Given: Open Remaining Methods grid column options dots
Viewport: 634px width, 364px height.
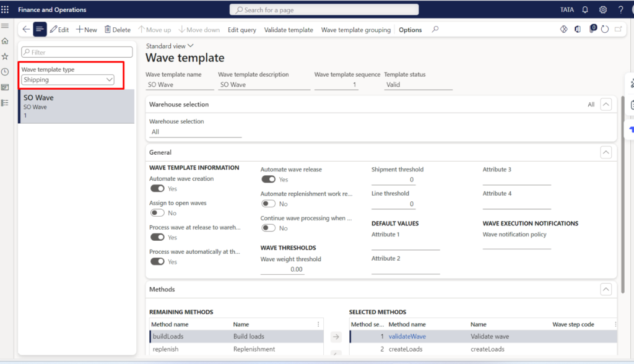Looking at the screenshot, I should pos(318,324).
